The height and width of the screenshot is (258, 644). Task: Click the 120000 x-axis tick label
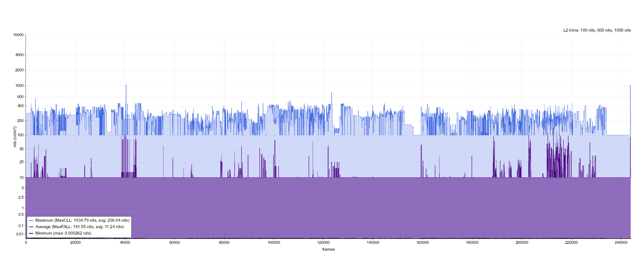pos(323,243)
